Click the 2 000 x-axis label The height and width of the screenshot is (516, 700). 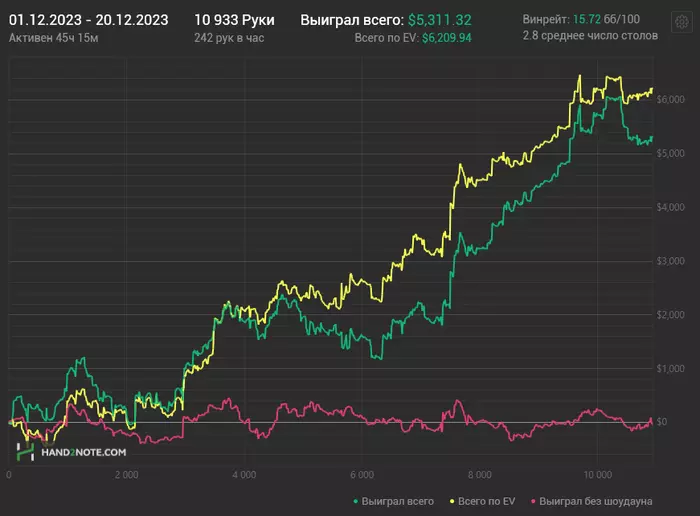(x=126, y=474)
